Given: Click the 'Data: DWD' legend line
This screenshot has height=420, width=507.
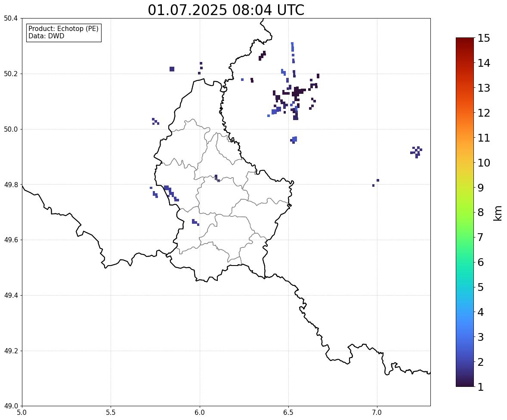Looking at the screenshot, I should 46,36.
